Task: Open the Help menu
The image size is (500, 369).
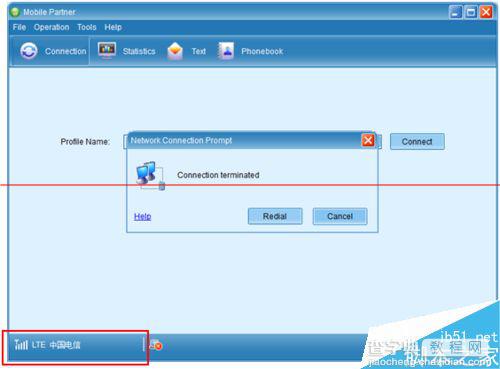Action: pyautogui.click(x=113, y=27)
